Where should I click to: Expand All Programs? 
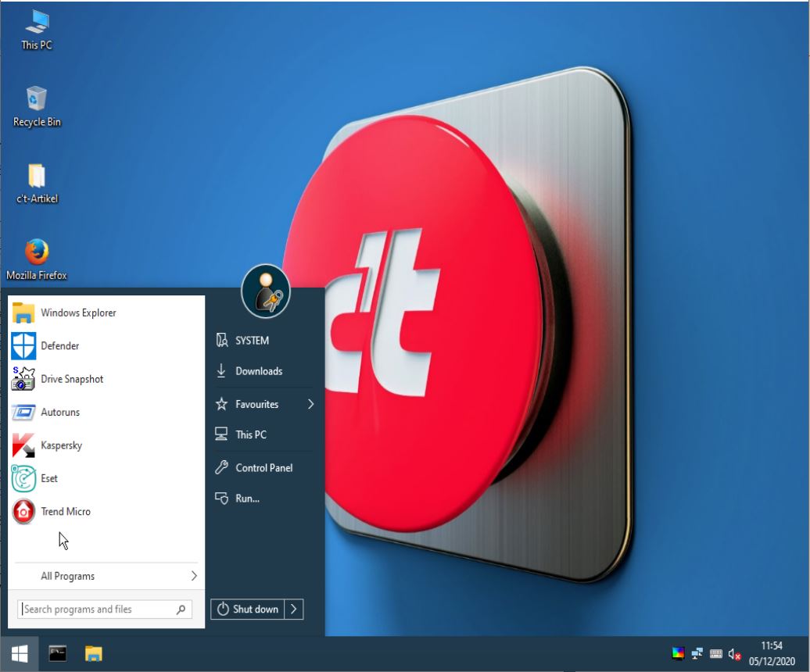coord(67,576)
